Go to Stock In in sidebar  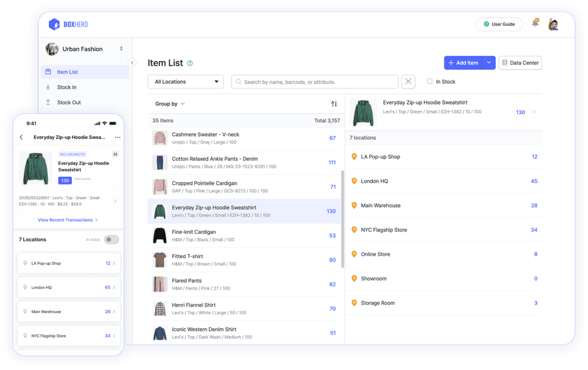pyautogui.click(x=85, y=87)
